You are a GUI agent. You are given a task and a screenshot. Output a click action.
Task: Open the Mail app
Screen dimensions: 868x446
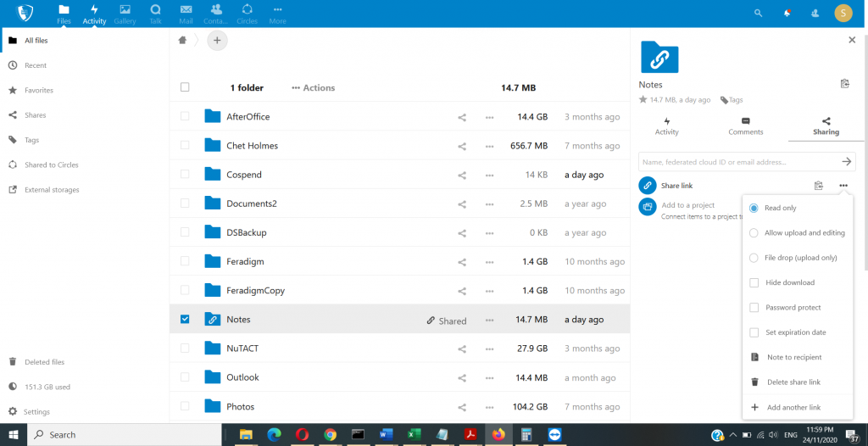point(186,14)
